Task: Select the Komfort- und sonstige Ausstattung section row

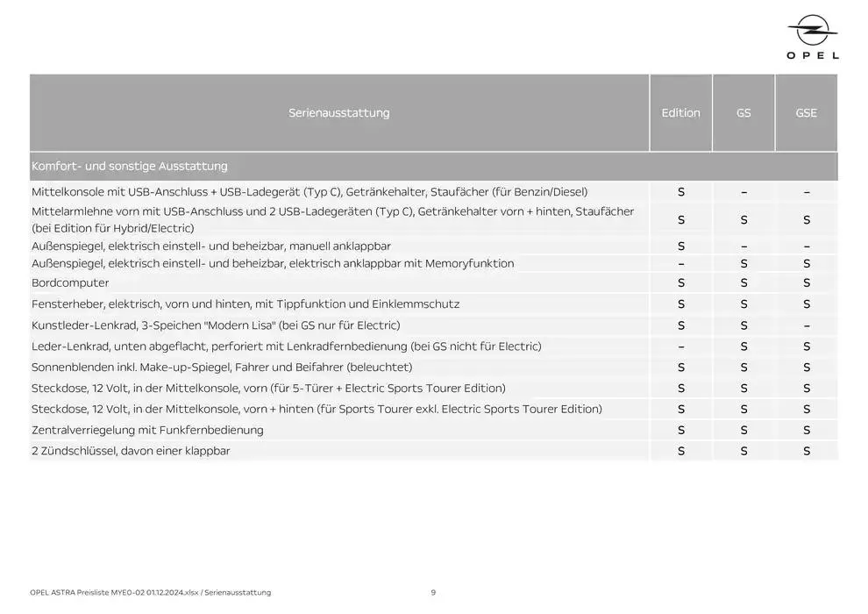Action: [130, 166]
